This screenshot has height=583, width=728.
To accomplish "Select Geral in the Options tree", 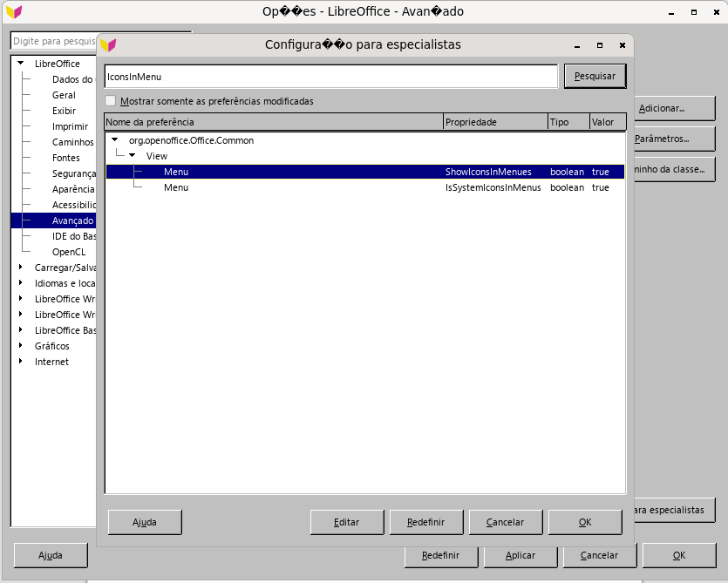I will pos(64,95).
